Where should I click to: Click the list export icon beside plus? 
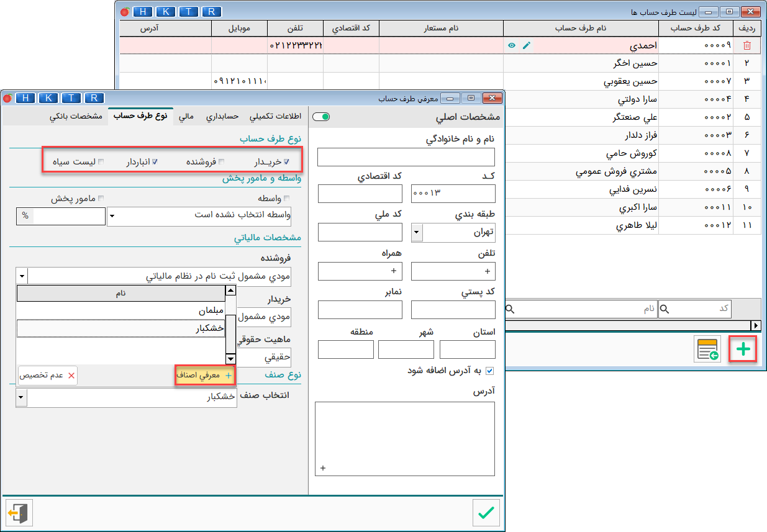pyautogui.click(x=707, y=350)
